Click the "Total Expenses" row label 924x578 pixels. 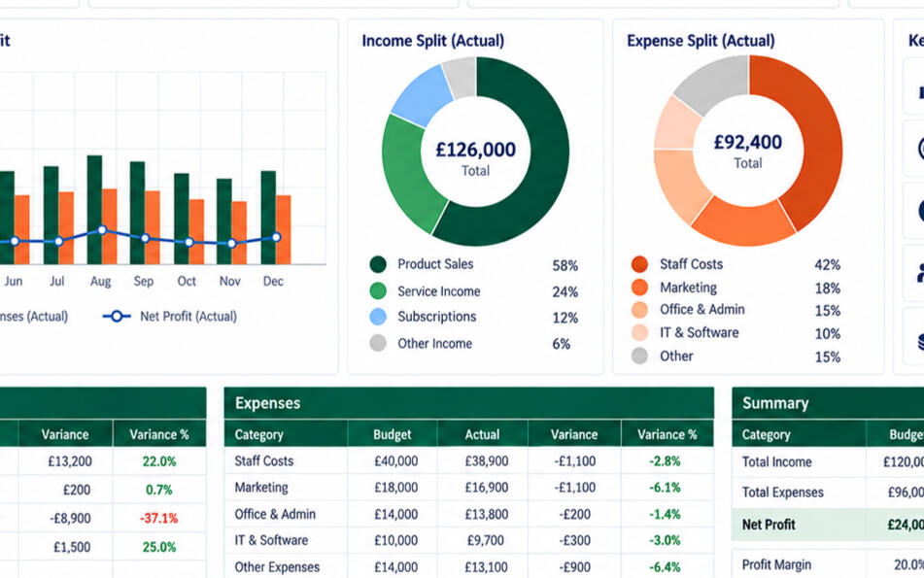[782, 493]
